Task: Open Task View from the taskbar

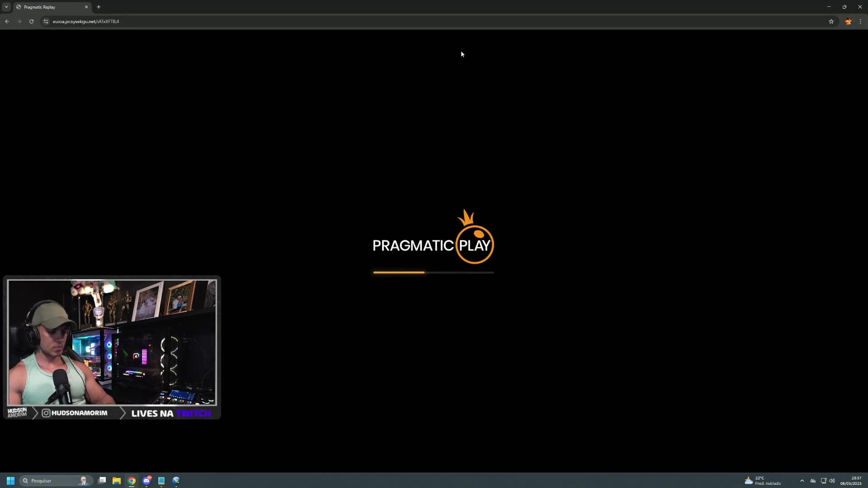Action: [102, 480]
